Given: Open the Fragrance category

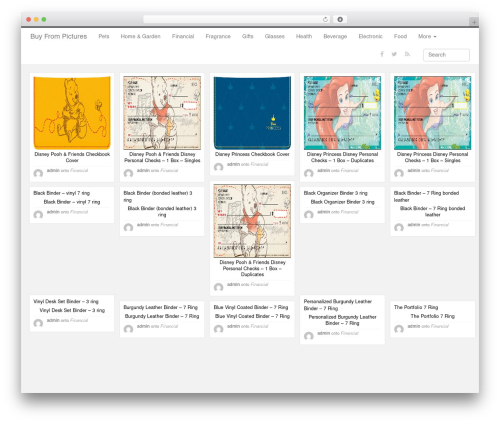Looking at the screenshot, I should click(x=218, y=36).
